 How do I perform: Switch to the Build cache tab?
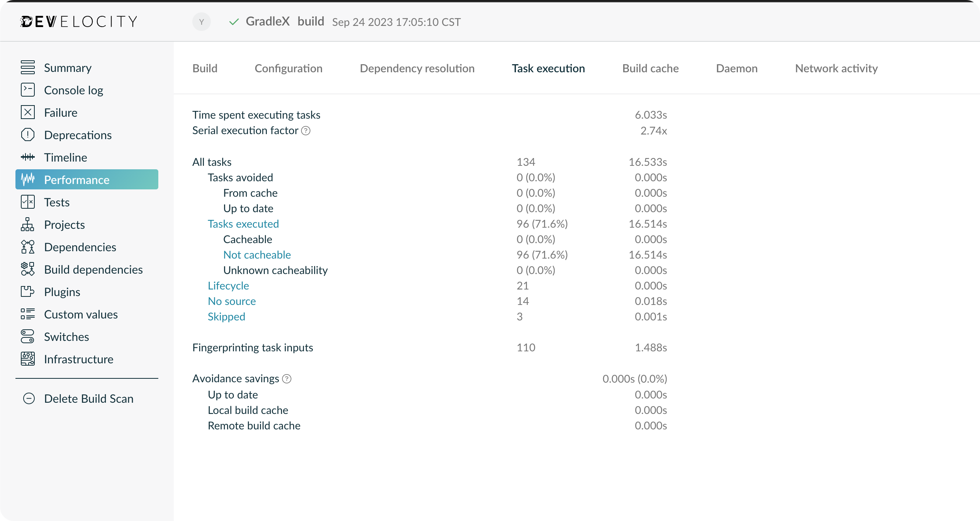pyautogui.click(x=650, y=68)
